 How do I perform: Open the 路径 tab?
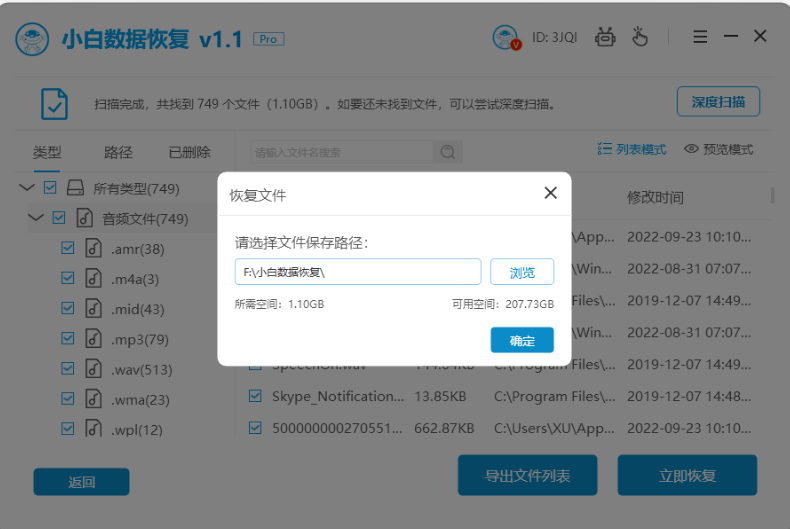click(118, 152)
